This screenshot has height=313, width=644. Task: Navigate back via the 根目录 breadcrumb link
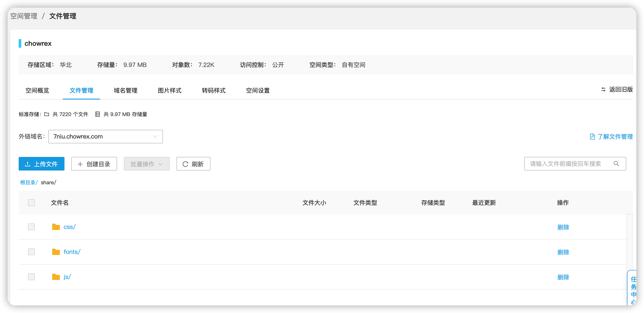point(28,182)
